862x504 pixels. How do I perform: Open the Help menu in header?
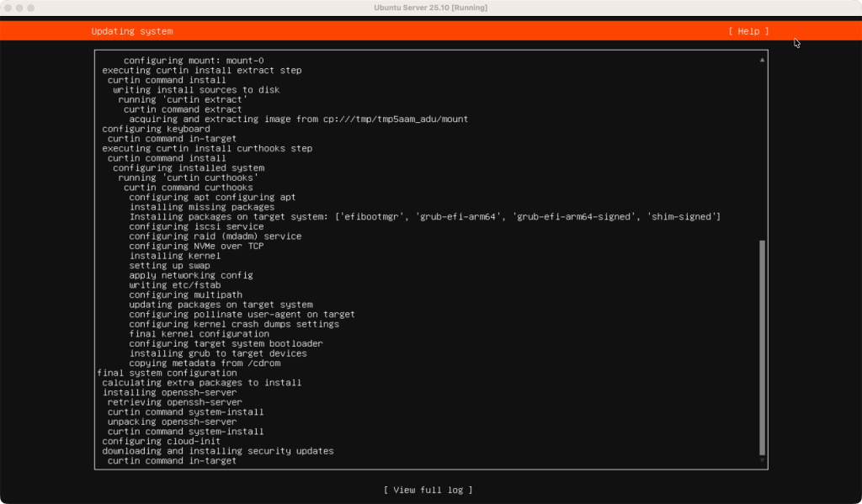coord(748,31)
